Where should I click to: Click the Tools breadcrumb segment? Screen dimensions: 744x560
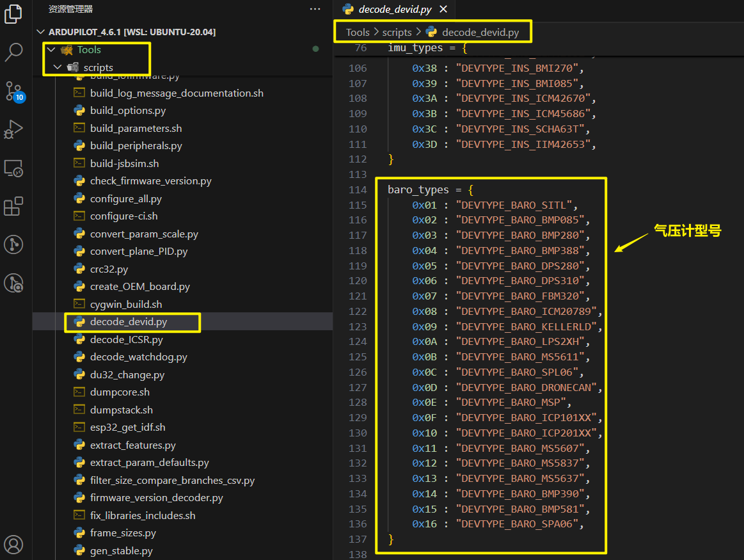tap(358, 32)
